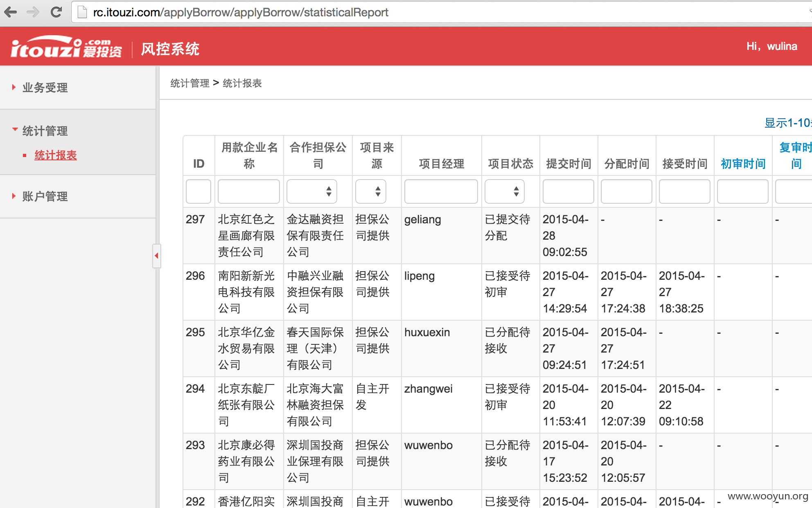Expand the 账户管理 menu section
The image size is (812, 508).
(x=45, y=196)
